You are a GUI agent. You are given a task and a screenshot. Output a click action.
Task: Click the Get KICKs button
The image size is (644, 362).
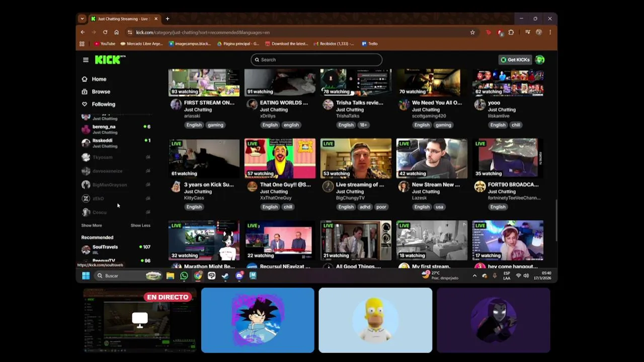515,60
